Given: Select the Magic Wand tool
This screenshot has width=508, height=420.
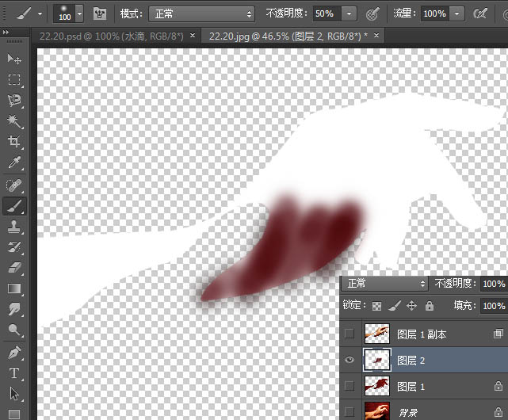Looking at the screenshot, I should 14,121.
